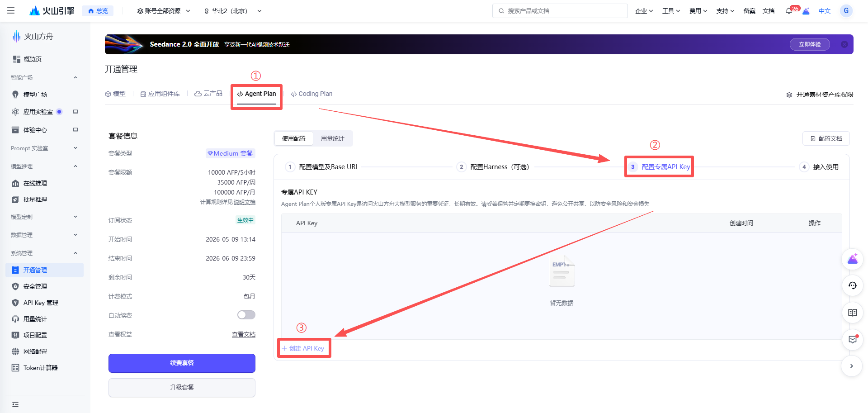The height and width of the screenshot is (413, 868).
Task: Switch to the 应用组件库 tab
Action: [160, 94]
